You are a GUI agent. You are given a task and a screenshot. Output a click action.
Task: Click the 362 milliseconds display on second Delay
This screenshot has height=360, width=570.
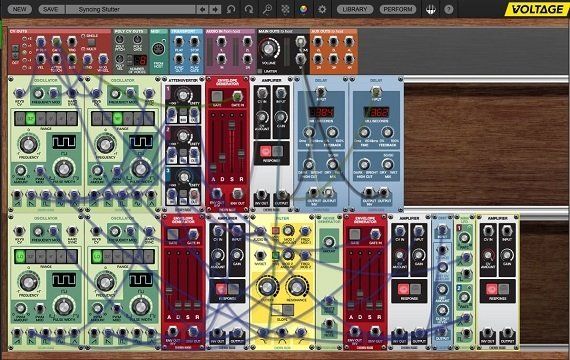[376, 112]
